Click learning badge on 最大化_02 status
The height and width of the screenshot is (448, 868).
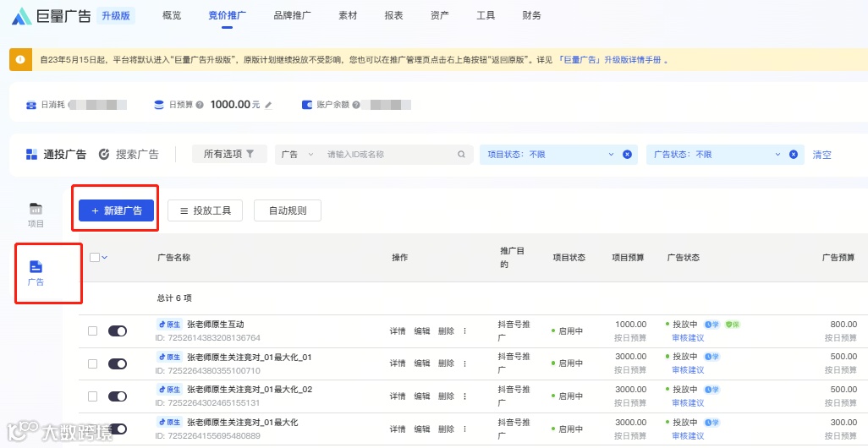[711, 390]
